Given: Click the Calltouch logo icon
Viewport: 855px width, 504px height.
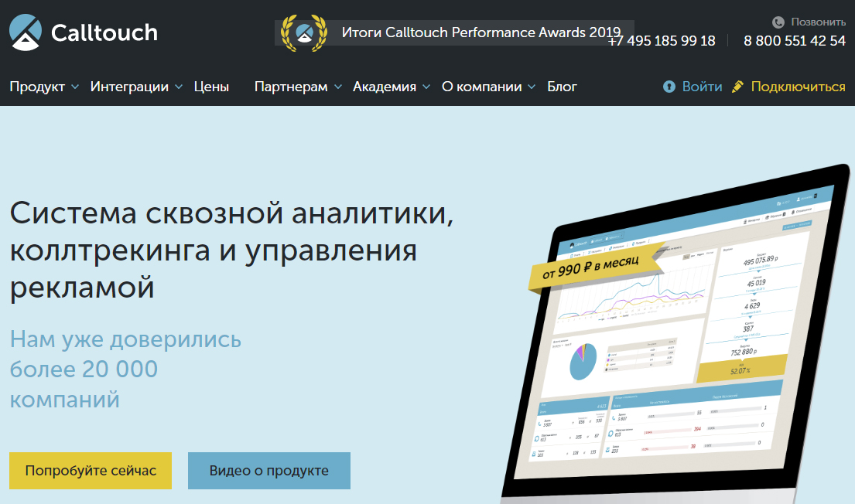Looking at the screenshot, I should (25, 32).
